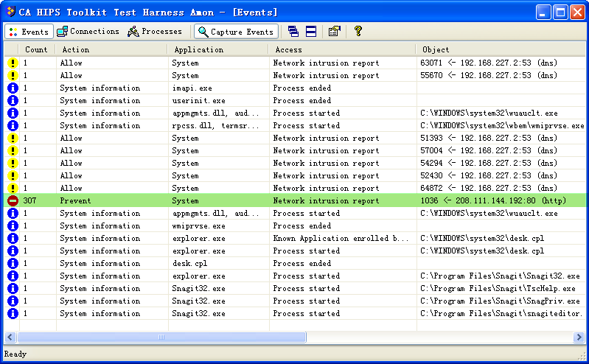Open the Processes view
Viewport: 589px width, 364px height.
[x=154, y=32]
